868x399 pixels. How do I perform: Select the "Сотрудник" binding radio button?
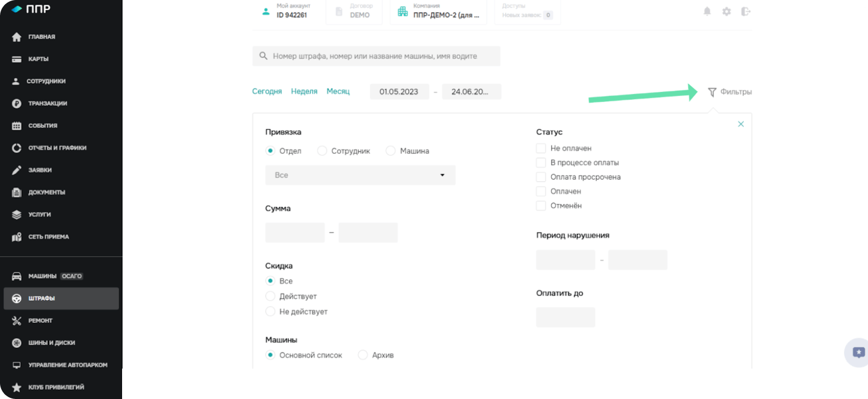[322, 151]
